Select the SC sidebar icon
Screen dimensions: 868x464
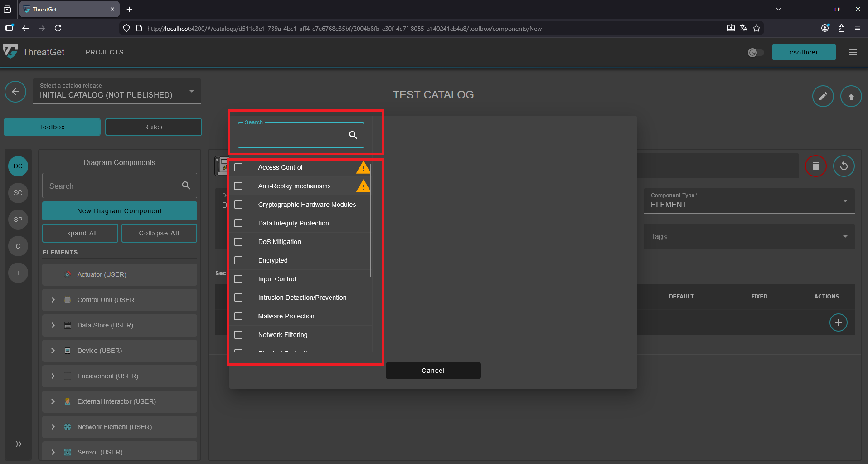coord(18,193)
